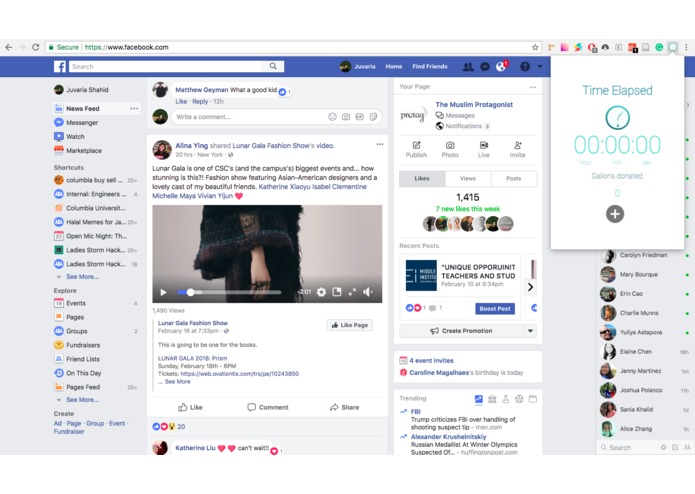695x494 pixels.
Task: Reload the page with refresh icon
Action: (x=35, y=47)
